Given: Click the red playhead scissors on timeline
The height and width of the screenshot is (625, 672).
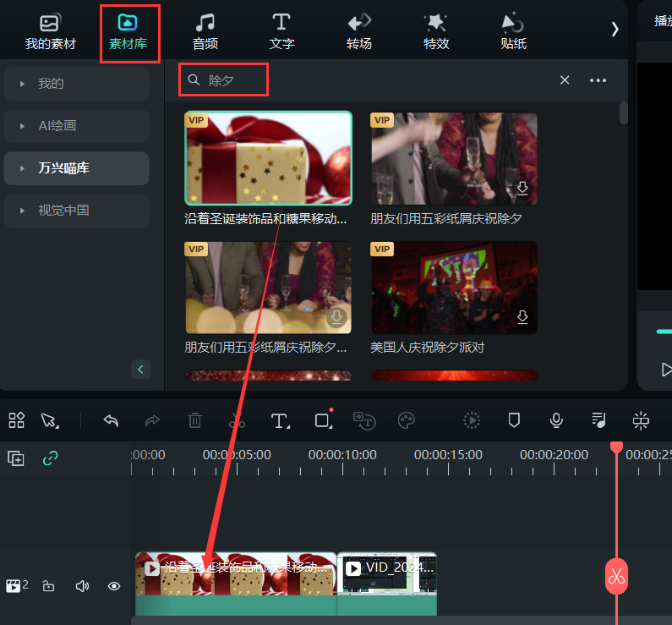Looking at the screenshot, I should pyautogui.click(x=616, y=578).
